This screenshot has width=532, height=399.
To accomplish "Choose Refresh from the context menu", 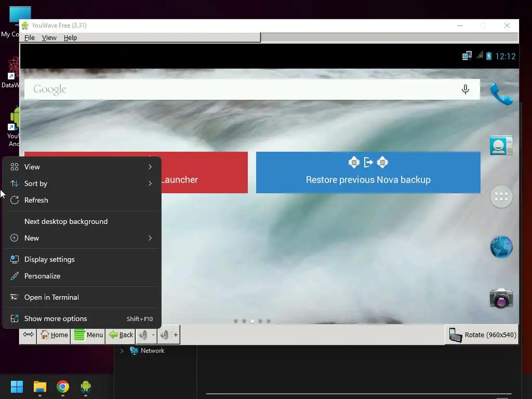I will coord(82,200).
